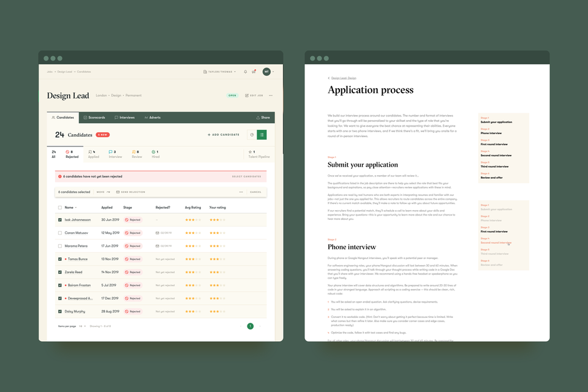Go to the previous page arrow

[x=241, y=326]
